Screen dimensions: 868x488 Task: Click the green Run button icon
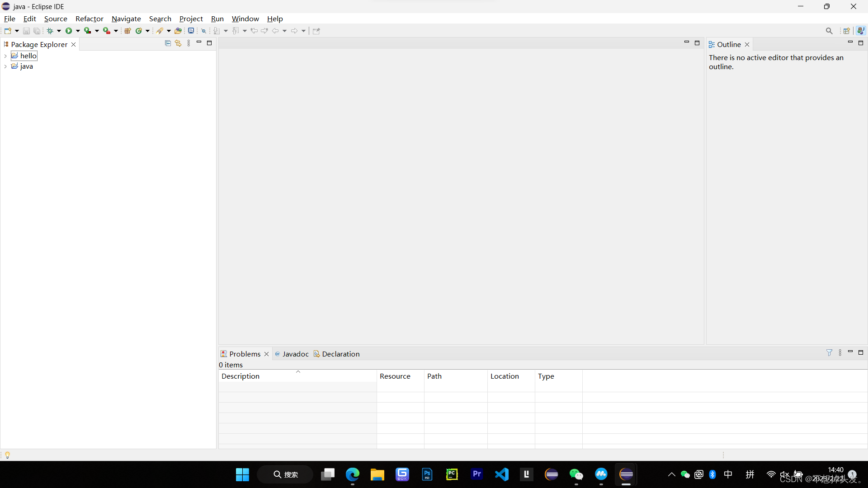[69, 31]
